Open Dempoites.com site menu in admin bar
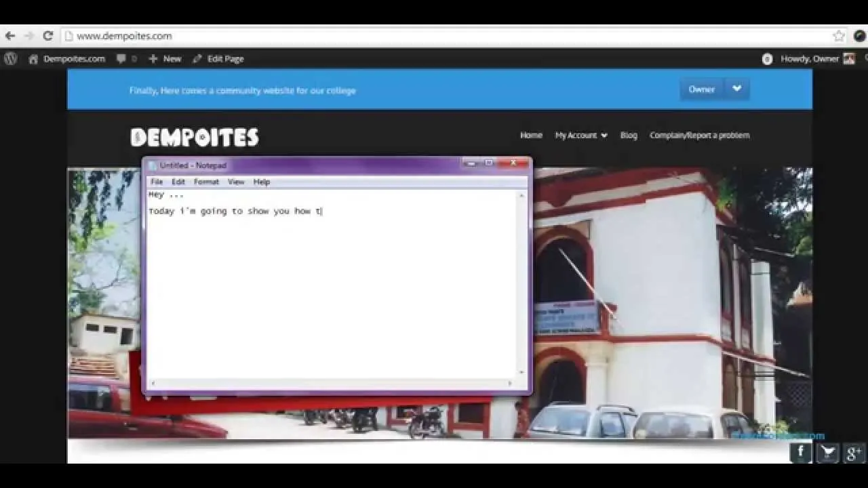 click(67, 59)
